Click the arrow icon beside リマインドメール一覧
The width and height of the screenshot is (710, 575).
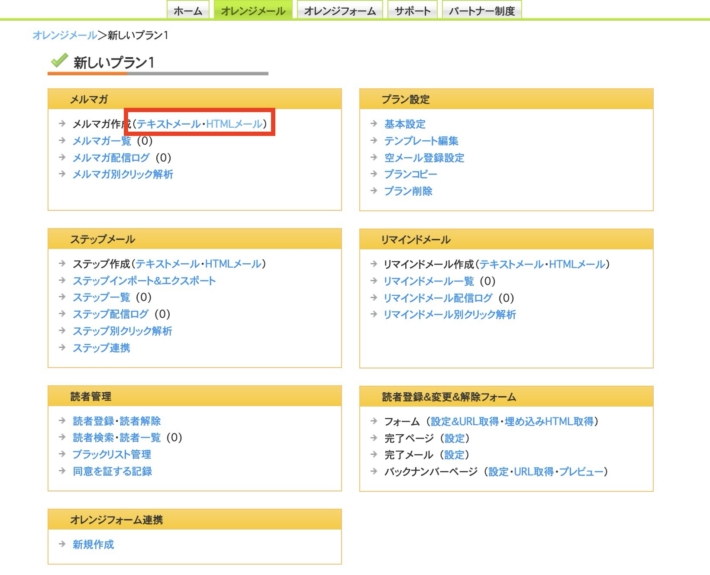[x=374, y=280]
